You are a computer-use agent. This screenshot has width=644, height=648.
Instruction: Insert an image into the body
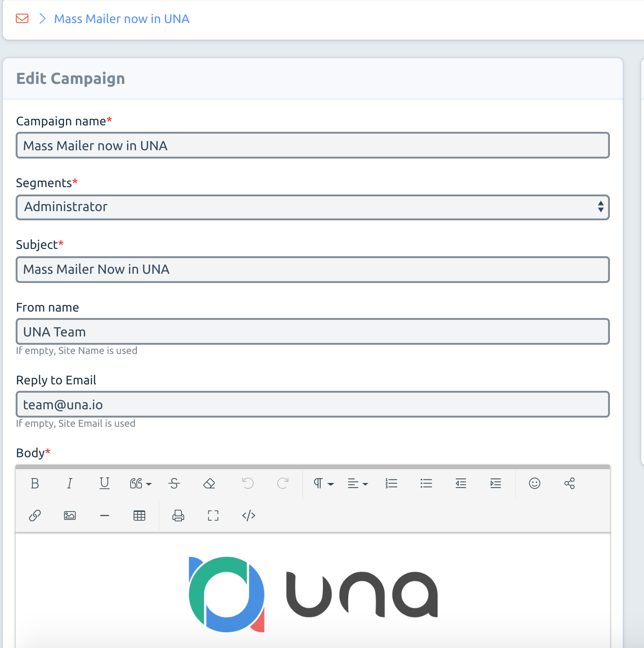70,515
